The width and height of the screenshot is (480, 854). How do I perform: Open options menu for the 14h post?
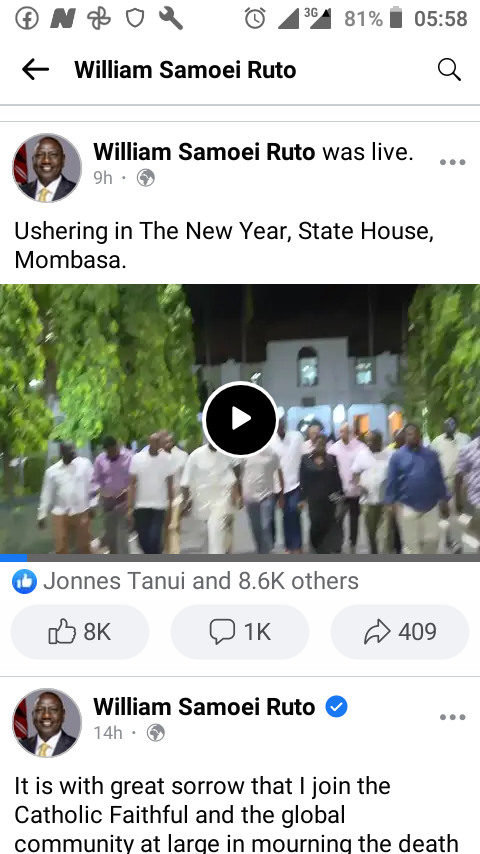pyautogui.click(x=453, y=717)
